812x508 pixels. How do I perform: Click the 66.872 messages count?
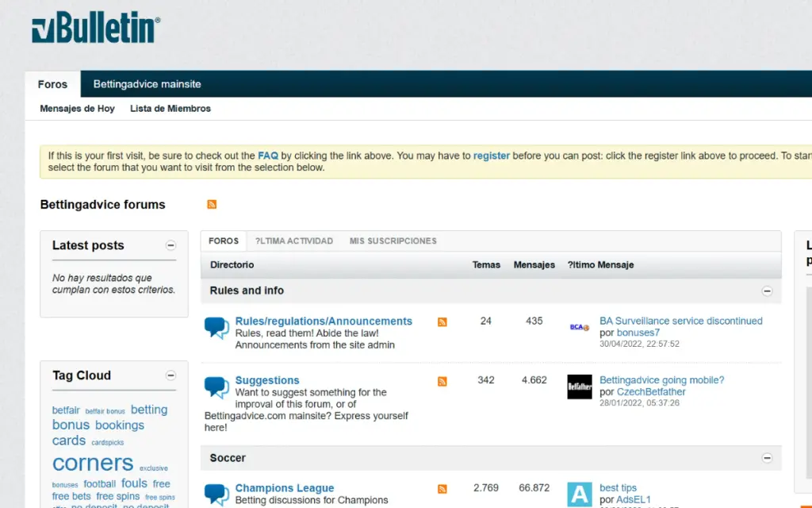[x=534, y=488]
